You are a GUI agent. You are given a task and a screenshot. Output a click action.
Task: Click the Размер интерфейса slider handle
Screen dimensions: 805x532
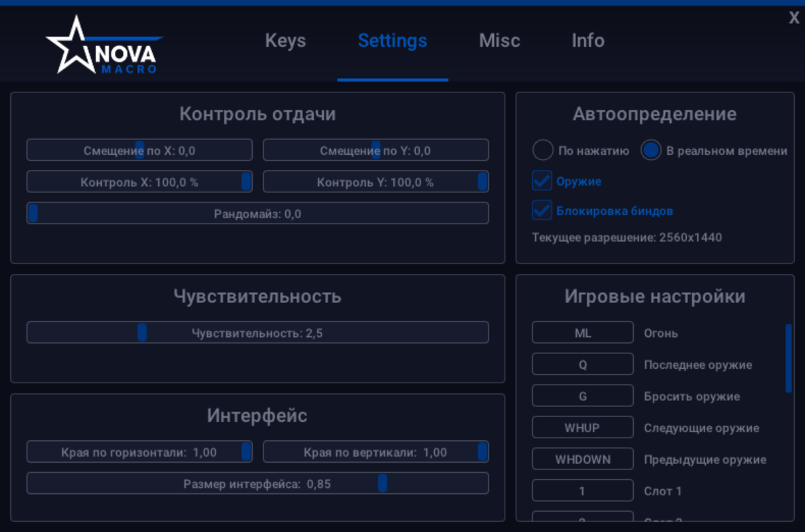382,482
